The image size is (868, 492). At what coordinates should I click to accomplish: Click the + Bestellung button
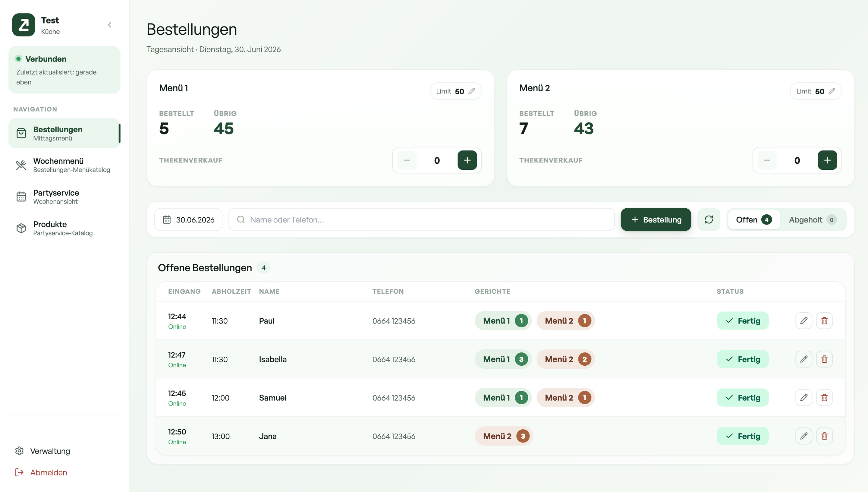pyautogui.click(x=656, y=220)
